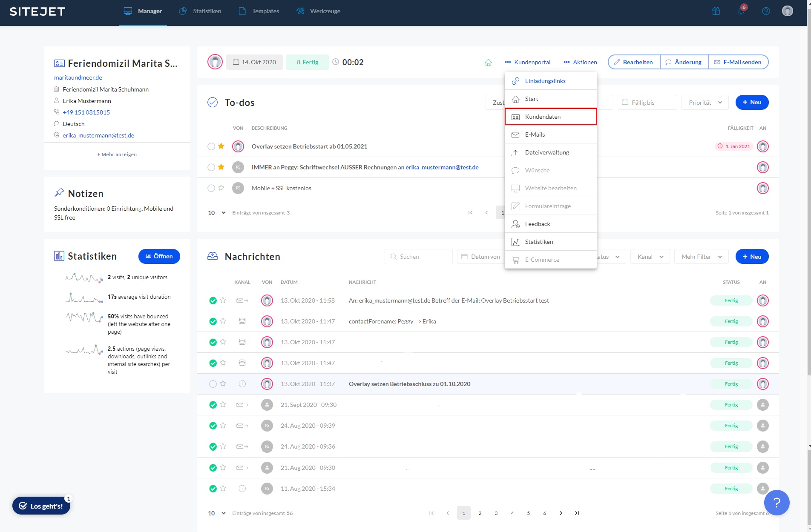Image resolution: width=811 pixels, height=532 pixels.
Task: Click the assigned user avatar beside 14. Okt 2020
Action: pos(215,62)
